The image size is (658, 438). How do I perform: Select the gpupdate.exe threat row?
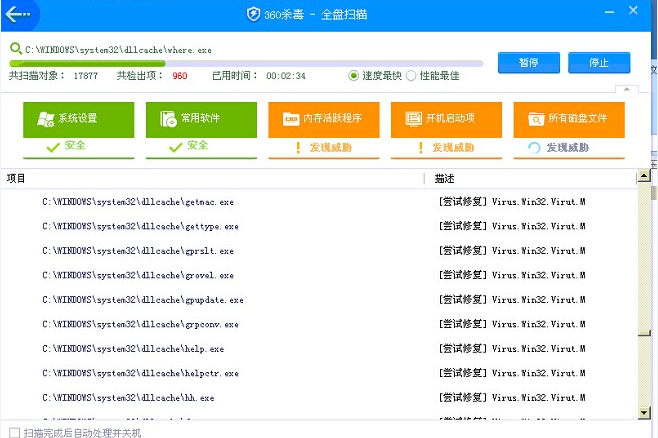pyautogui.click(x=142, y=299)
